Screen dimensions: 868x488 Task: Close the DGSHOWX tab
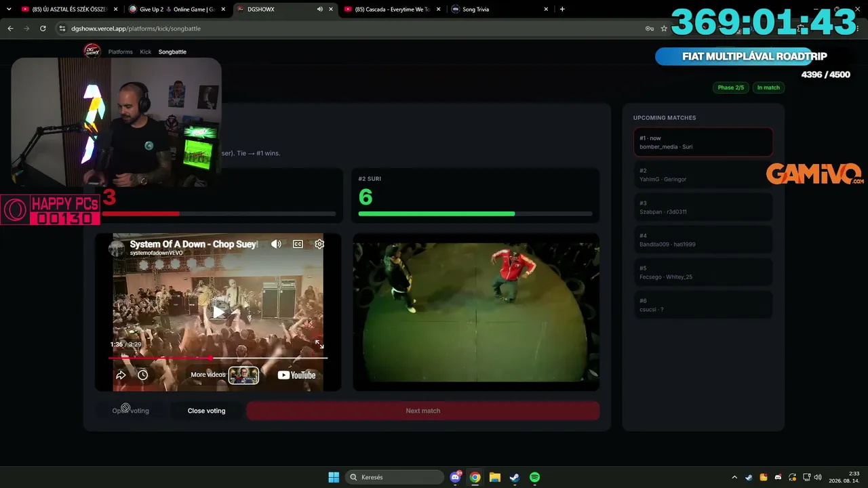pos(331,9)
